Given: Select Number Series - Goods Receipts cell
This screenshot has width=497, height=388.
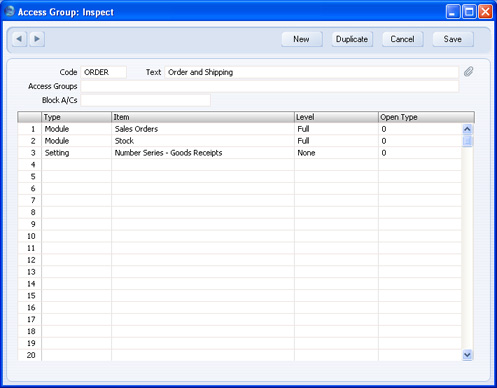Looking at the screenshot, I should tap(203, 153).
